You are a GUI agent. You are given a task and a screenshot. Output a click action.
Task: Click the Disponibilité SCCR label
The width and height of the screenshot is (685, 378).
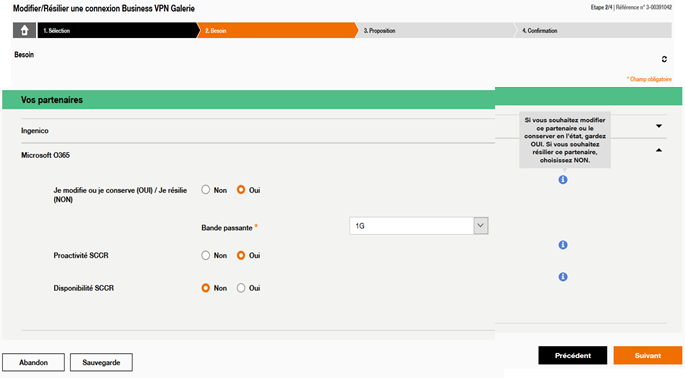pyautogui.click(x=83, y=288)
